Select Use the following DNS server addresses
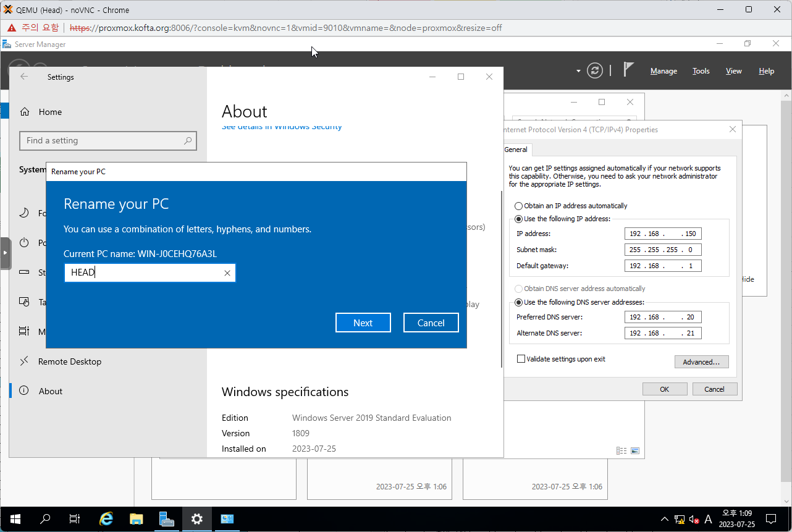This screenshot has height=532, width=792. [x=519, y=302]
